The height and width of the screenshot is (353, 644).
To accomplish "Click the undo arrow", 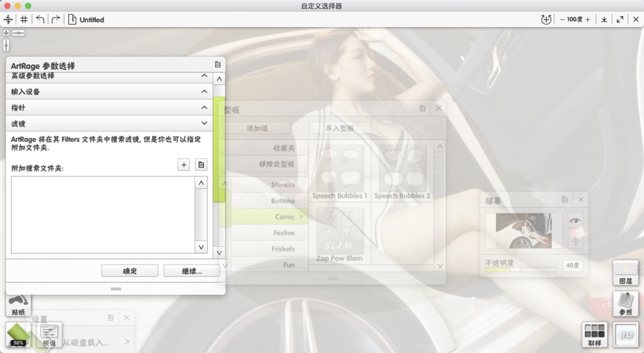I will click(40, 19).
